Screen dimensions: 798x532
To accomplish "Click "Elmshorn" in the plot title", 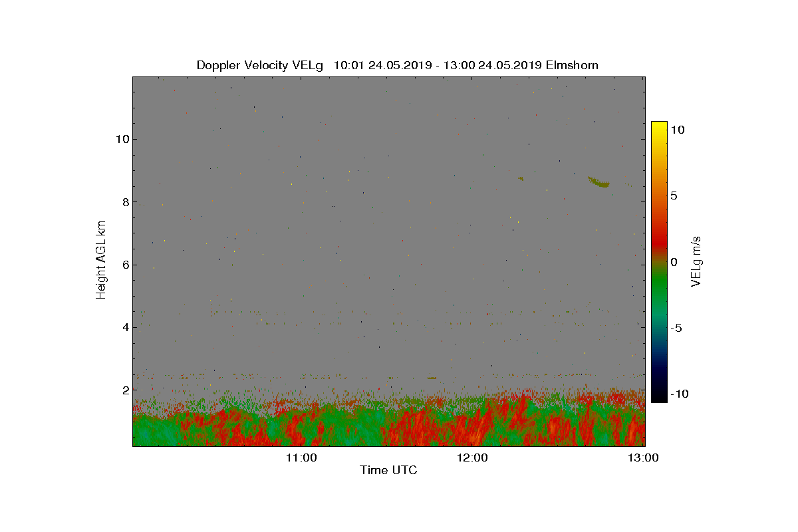I will point(572,65).
